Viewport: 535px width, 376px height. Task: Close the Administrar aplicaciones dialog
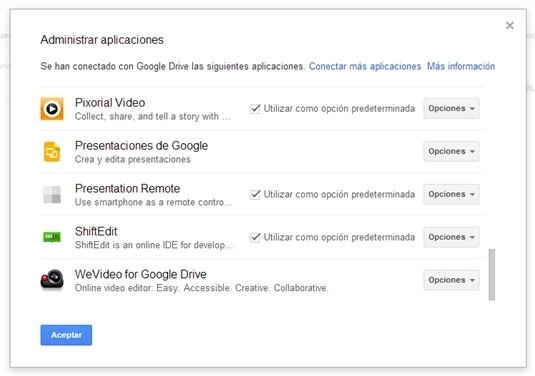pyautogui.click(x=510, y=26)
